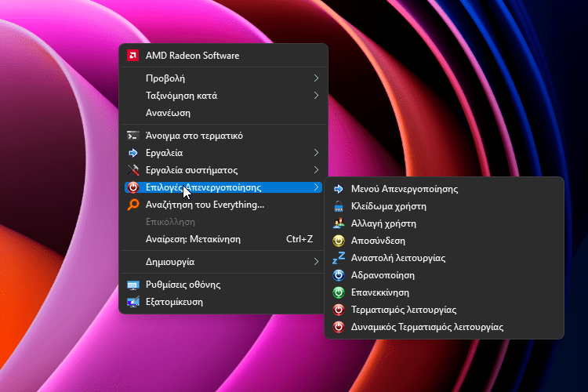
Task: Open Ρυθμίσεις οθόνης display settings
Action: [x=223, y=285]
